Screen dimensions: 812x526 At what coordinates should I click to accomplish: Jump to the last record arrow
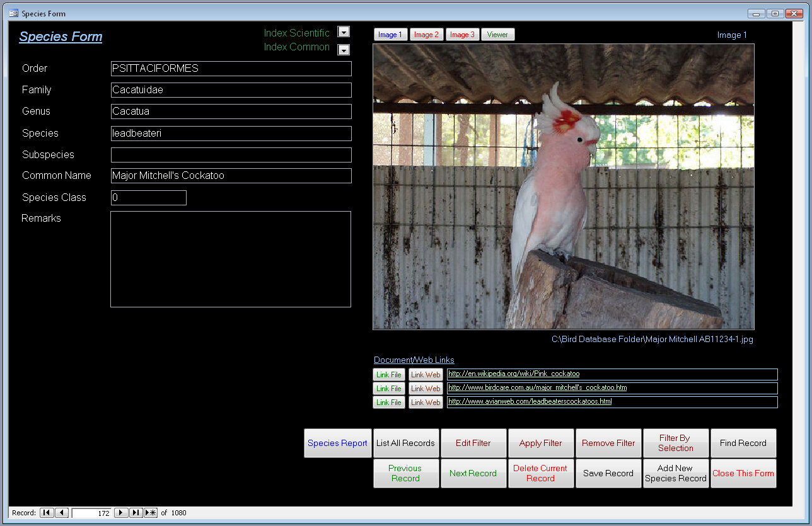click(136, 512)
